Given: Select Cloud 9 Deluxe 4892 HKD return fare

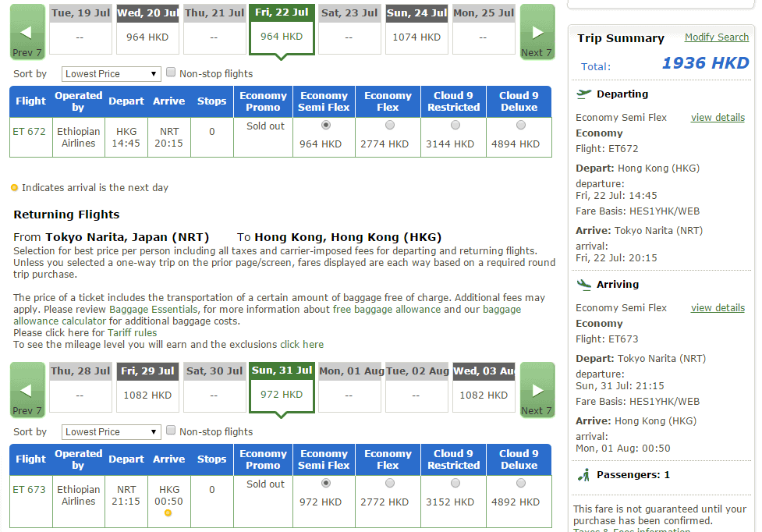Looking at the screenshot, I should pyautogui.click(x=520, y=483).
